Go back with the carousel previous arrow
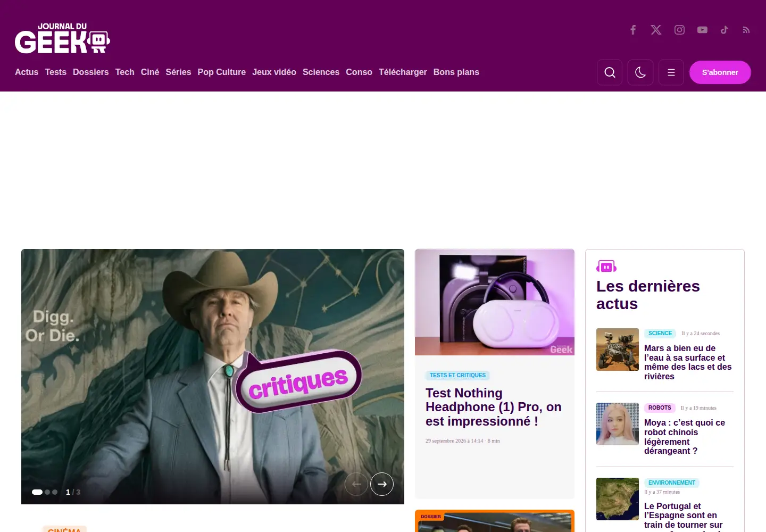This screenshot has height=532, width=766. (x=356, y=484)
